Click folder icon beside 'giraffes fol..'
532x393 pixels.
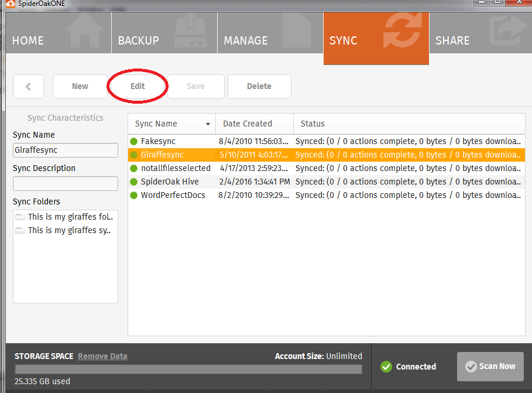coord(20,217)
